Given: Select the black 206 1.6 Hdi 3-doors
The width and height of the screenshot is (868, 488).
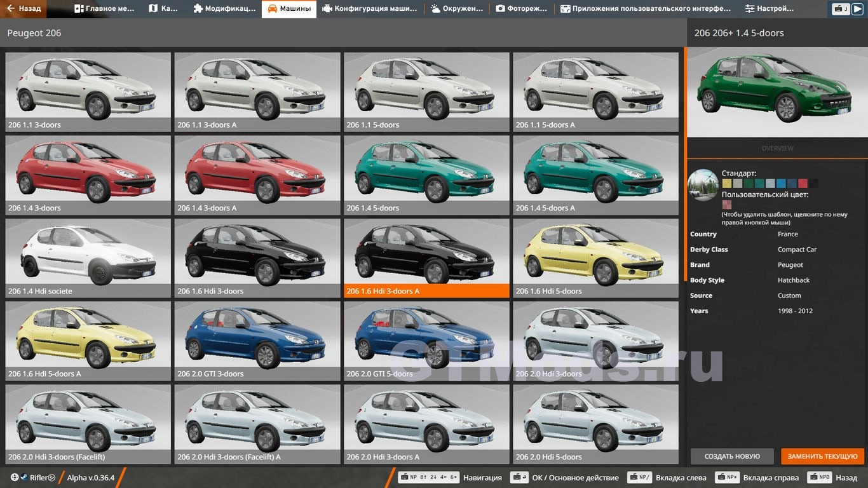Looking at the screenshot, I should coord(257,258).
